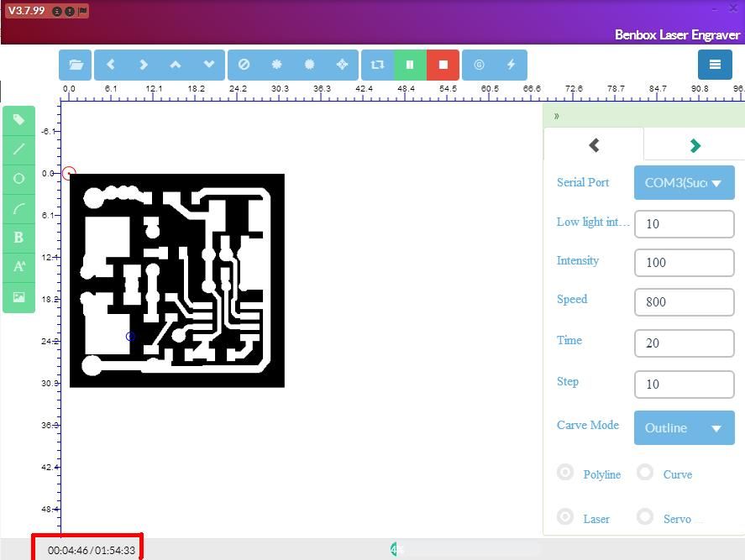Collapse side panel with the double chevron
The height and width of the screenshot is (560, 745).
557,116
